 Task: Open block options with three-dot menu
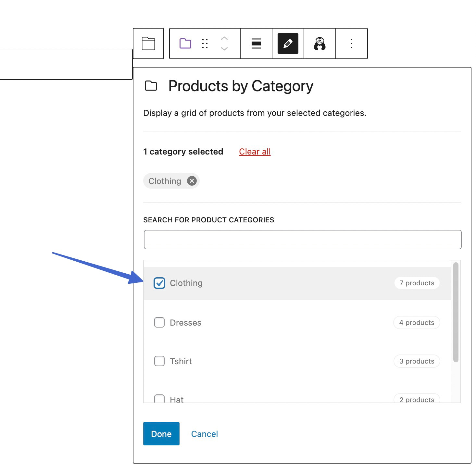coord(352,43)
